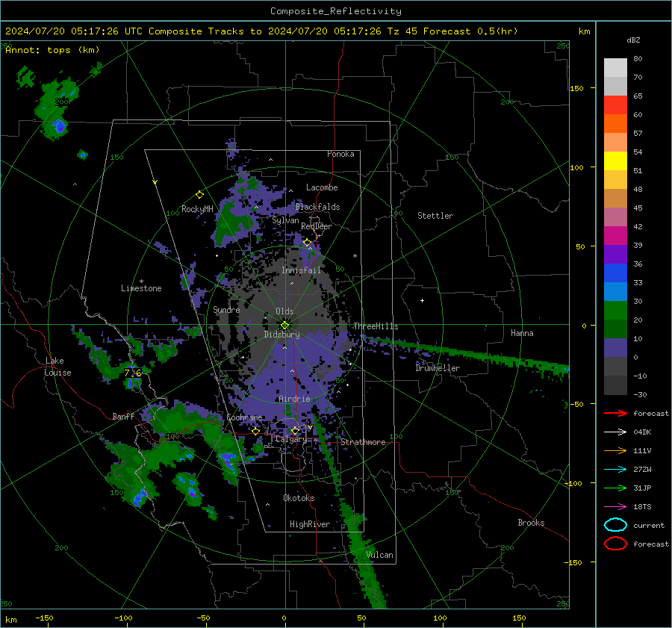Click the red forecast ellipse legend icon
Image resolution: width=672 pixels, height=628 pixels.
click(615, 544)
